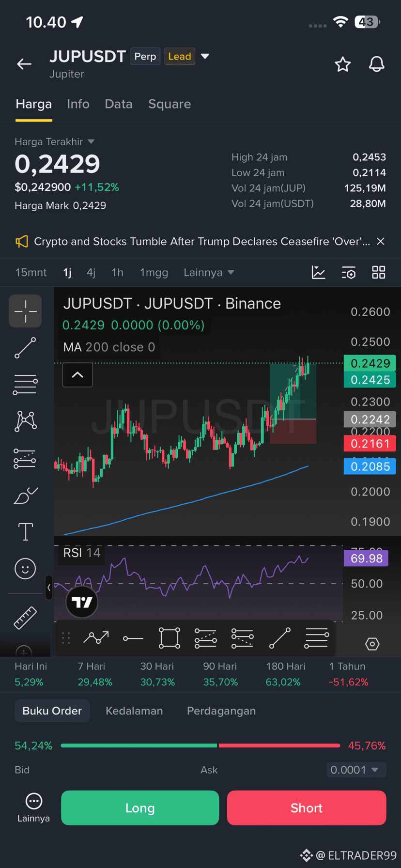Open the Buku Order tab
Screen dimensions: 401x868
click(52, 711)
